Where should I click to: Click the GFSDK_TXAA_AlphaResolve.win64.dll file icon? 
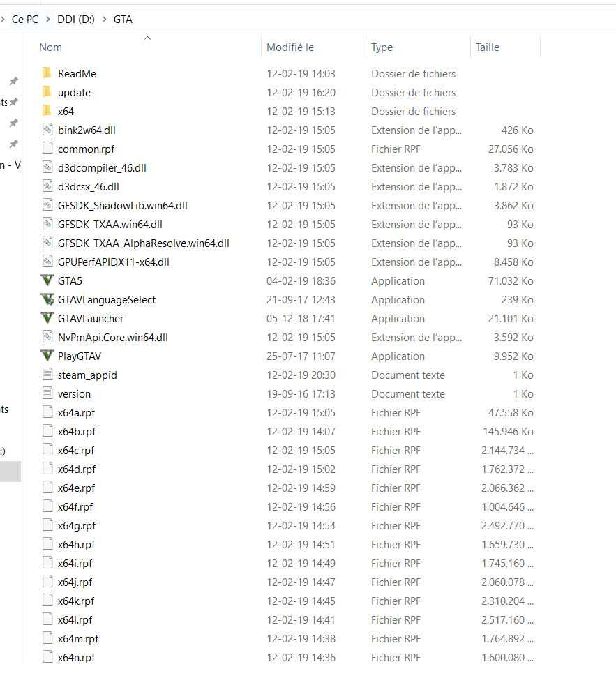(47, 243)
